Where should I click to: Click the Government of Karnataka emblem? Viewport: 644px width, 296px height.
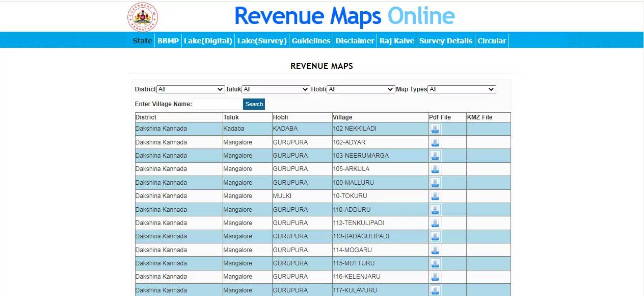click(x=142, y=17)
